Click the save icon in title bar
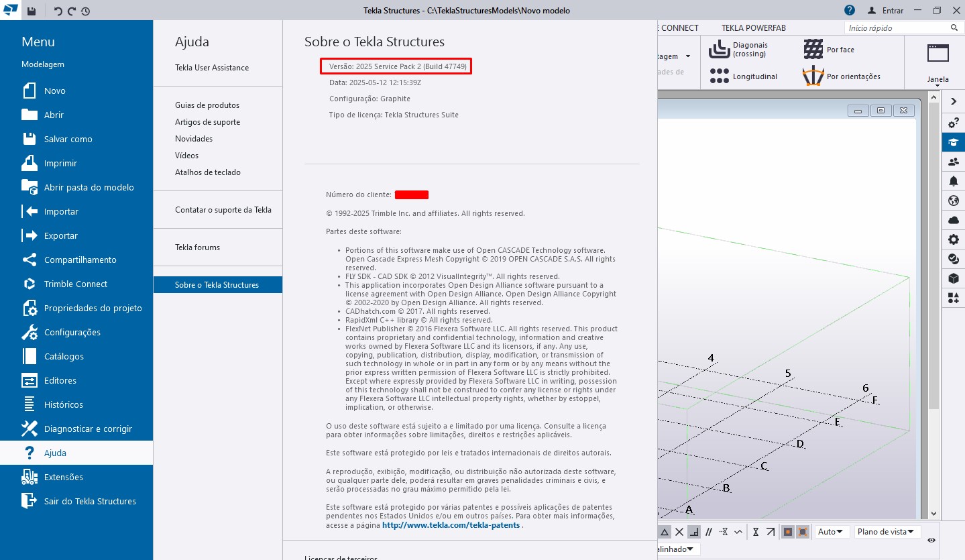 (x=32, y=11)
